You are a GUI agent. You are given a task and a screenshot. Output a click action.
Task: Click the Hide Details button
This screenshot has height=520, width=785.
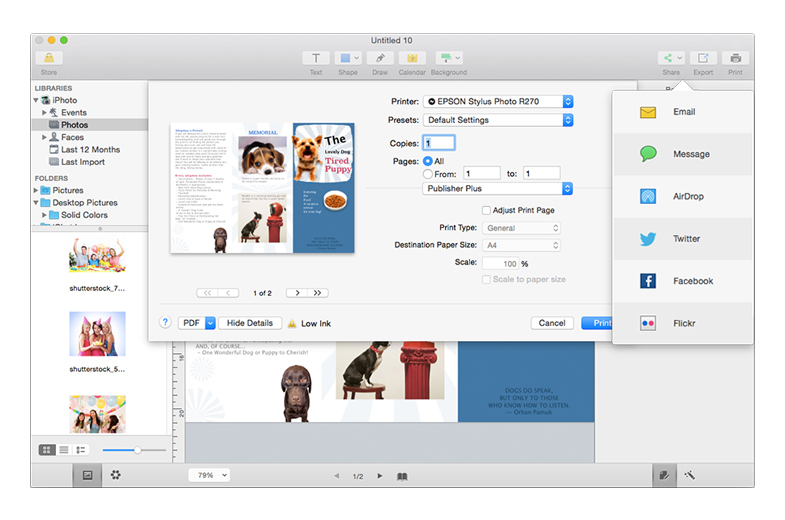click(249, 323)
